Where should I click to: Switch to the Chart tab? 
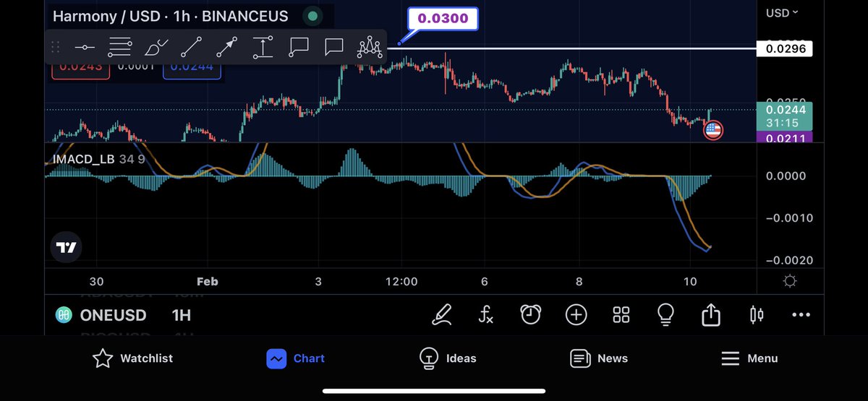(x=295, y=358)
